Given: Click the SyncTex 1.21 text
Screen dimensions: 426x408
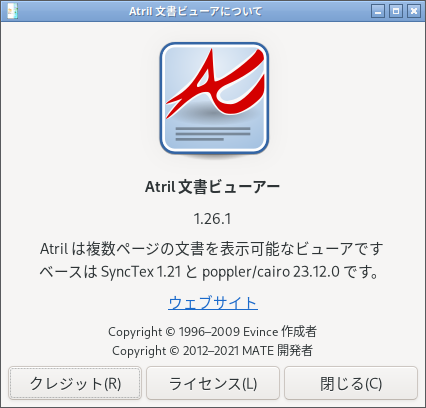Looking at the screenshot, I should (x=140, y=272).
